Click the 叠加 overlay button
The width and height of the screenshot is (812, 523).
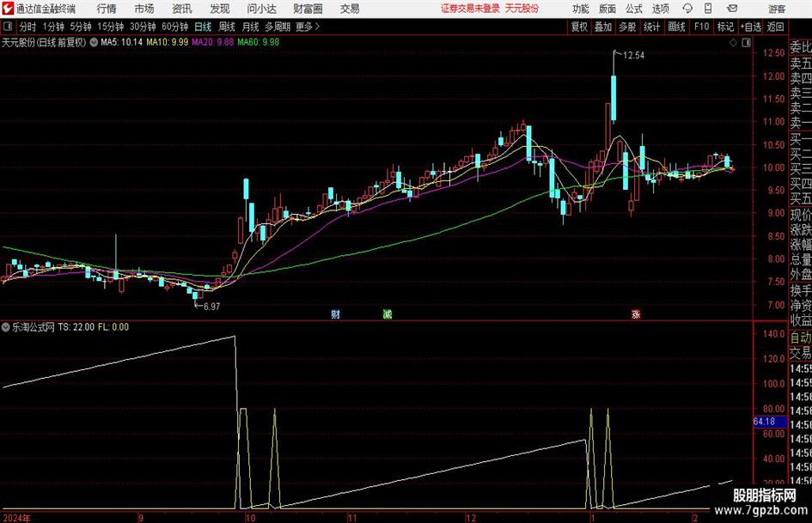pyautogui.click(x=603, y=27)
